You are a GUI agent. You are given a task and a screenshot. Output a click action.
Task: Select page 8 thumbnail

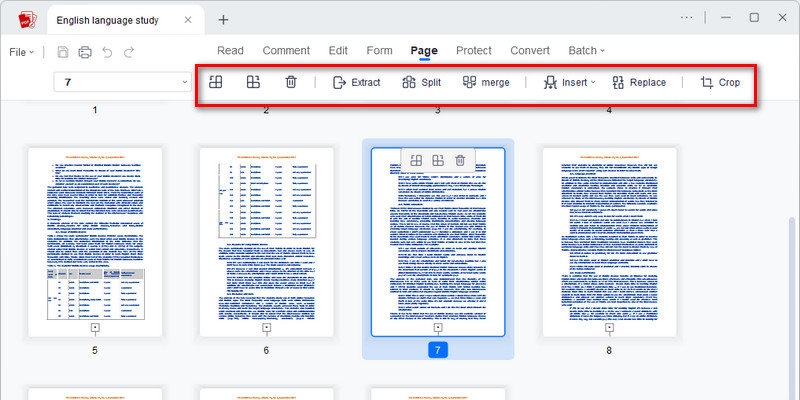pos(609,242)
